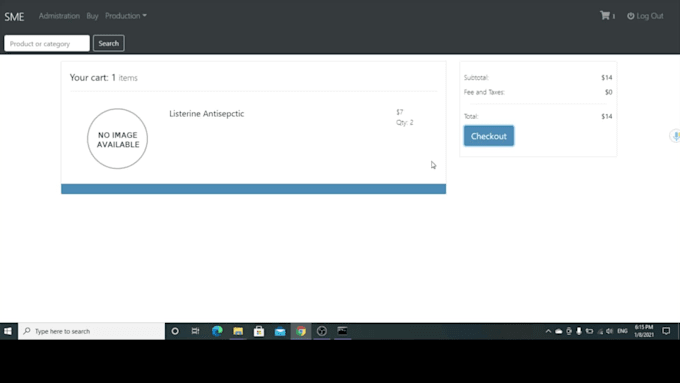
Task: Open the clock showing 6:15 PM
Action: [x=644, y=331]
